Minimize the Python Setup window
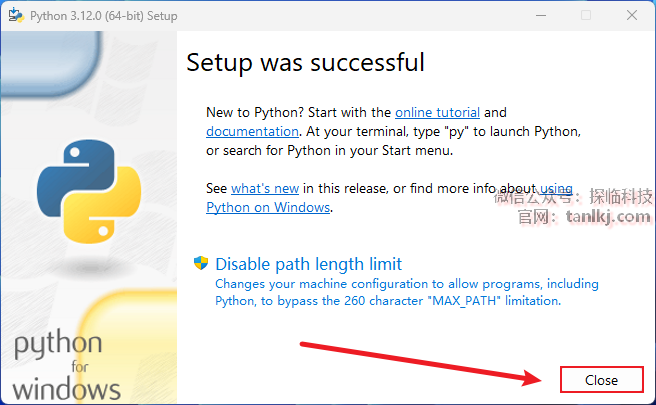The width and height of the screenshot is (656, 405). (x=540, y=15)
